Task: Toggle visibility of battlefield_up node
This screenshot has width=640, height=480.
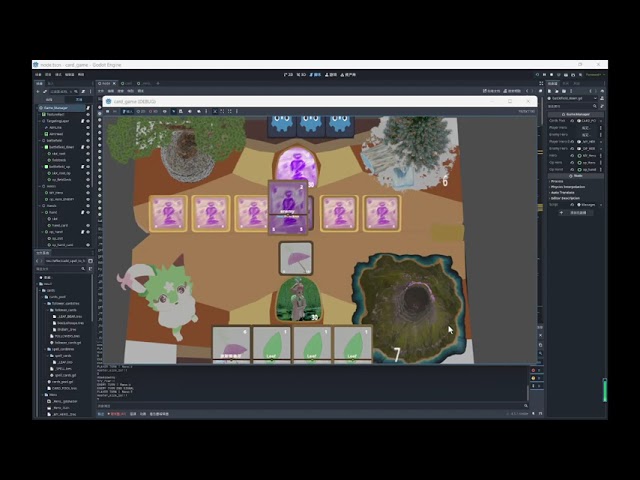Action: pos(88,167)
